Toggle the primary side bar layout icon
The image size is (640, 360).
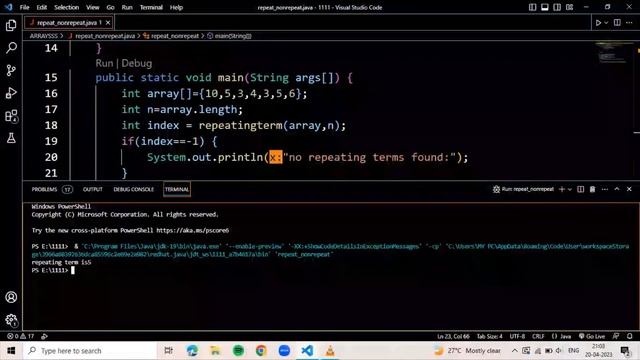532,7
